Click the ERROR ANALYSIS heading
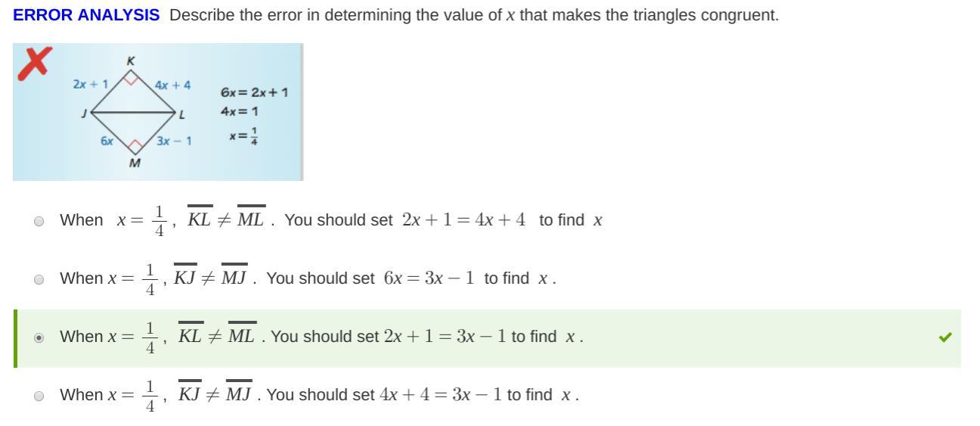The width and height of the screenshot is (980, 426). click(x=86, y=15)
